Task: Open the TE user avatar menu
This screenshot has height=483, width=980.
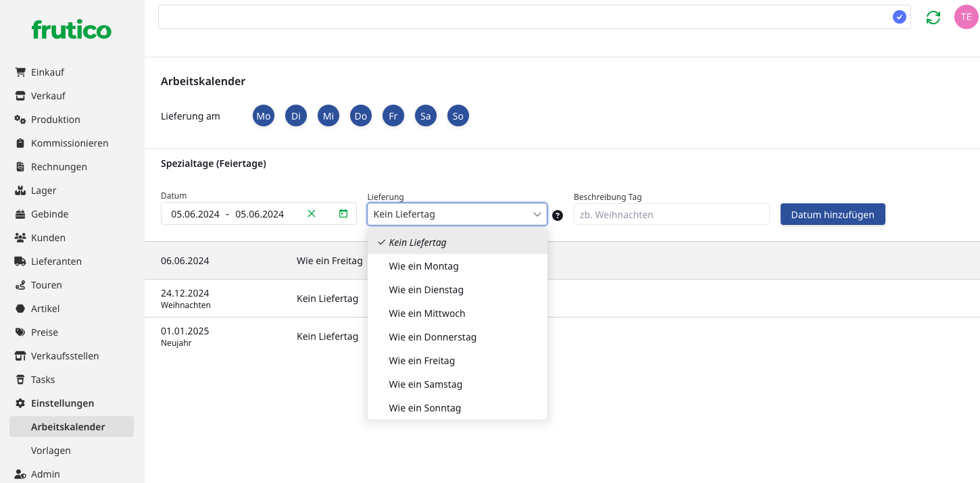Action: click(966, 17)
